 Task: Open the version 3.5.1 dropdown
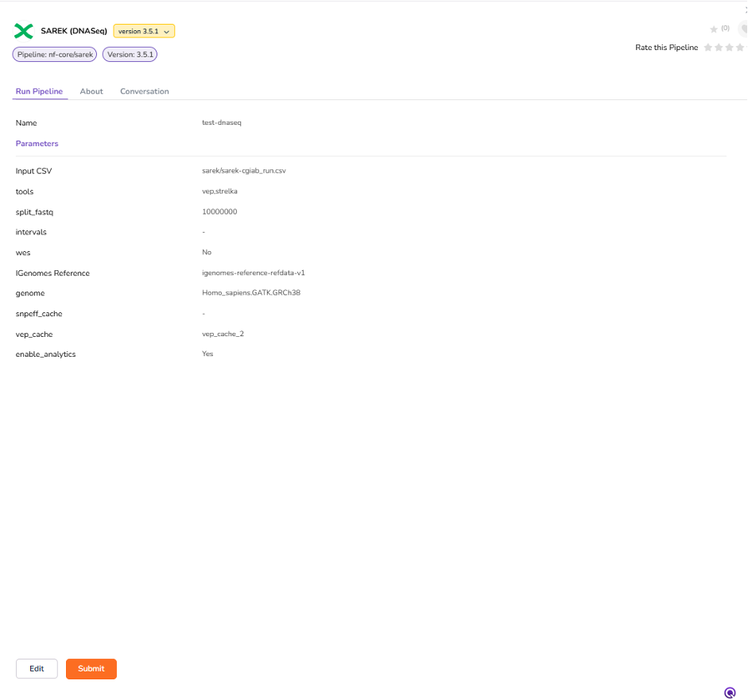click(143, 30)
